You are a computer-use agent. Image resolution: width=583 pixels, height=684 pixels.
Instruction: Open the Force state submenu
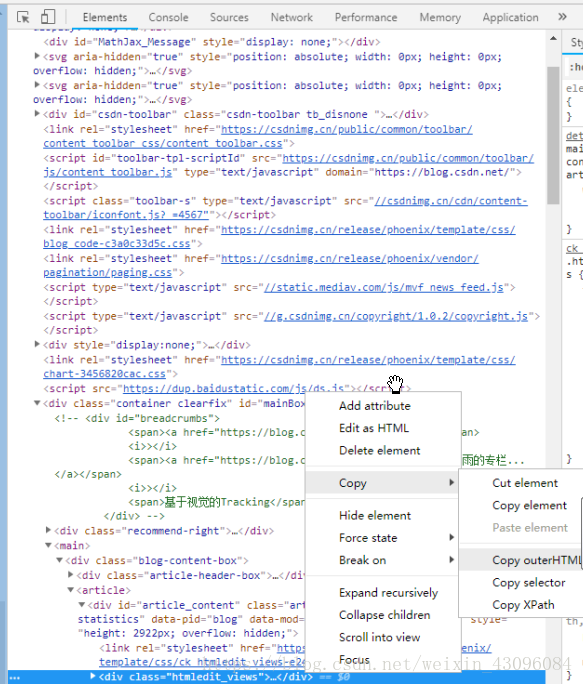click(x=383, y=538)
